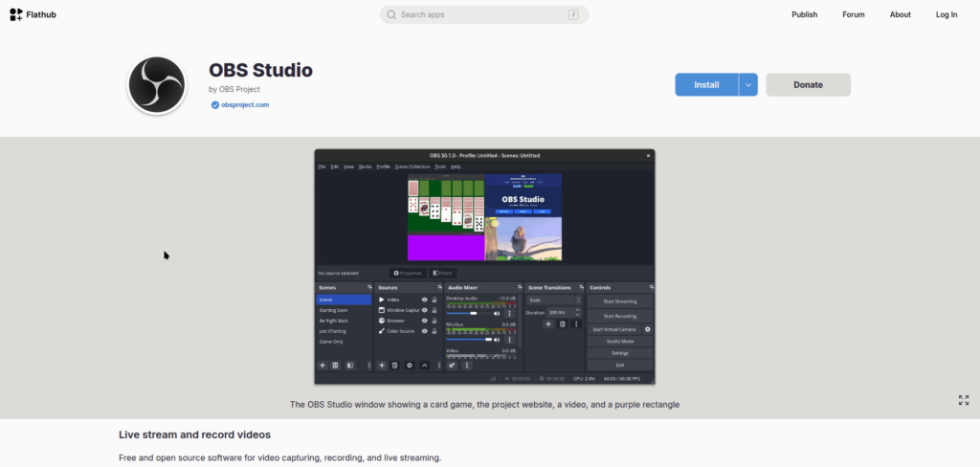Image resolution: width=980 pixels, height=467 pixels.
Task: Open the Tools menu in OBS screenshot
Action: pos(440,167)
